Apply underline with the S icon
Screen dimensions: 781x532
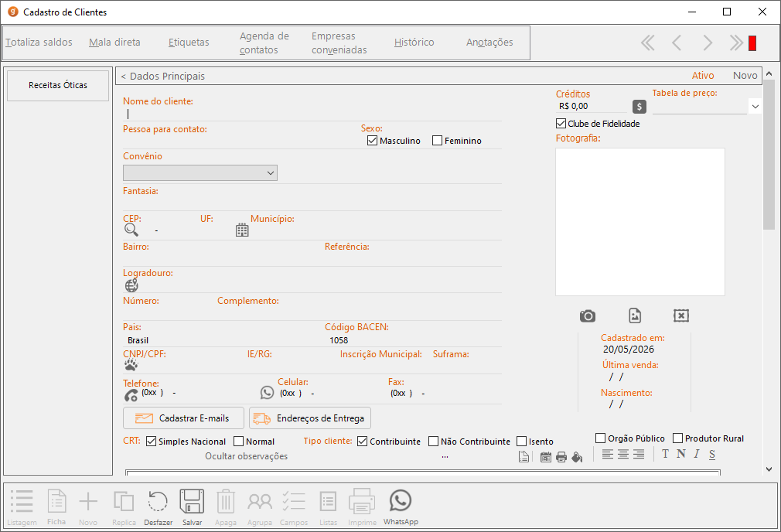coord(712,454)
